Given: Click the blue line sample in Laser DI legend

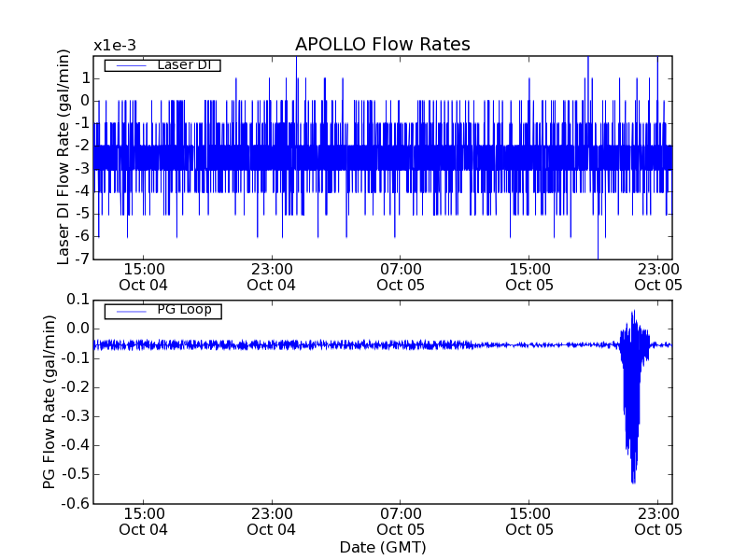Looking at the screenshot, I should [x=129, y=65].
